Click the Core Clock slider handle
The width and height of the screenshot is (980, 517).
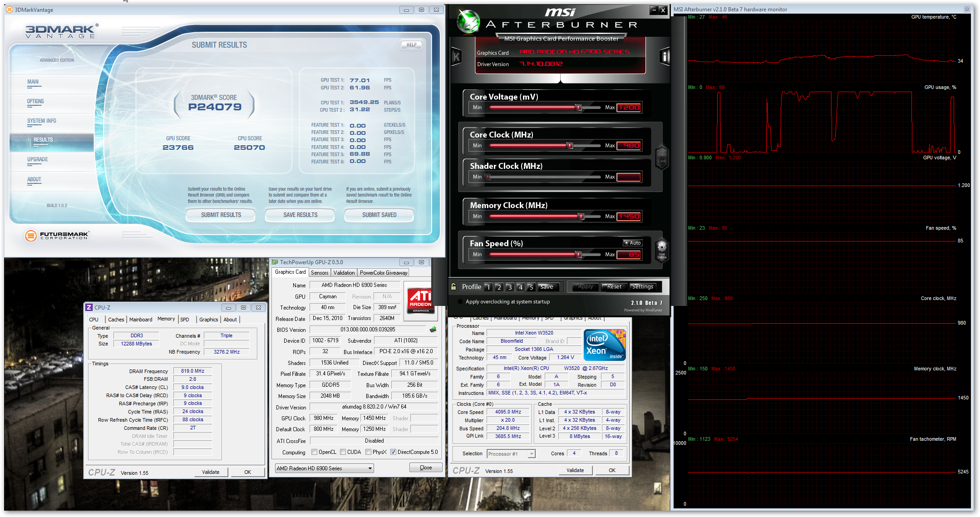(x=570, y=146)
